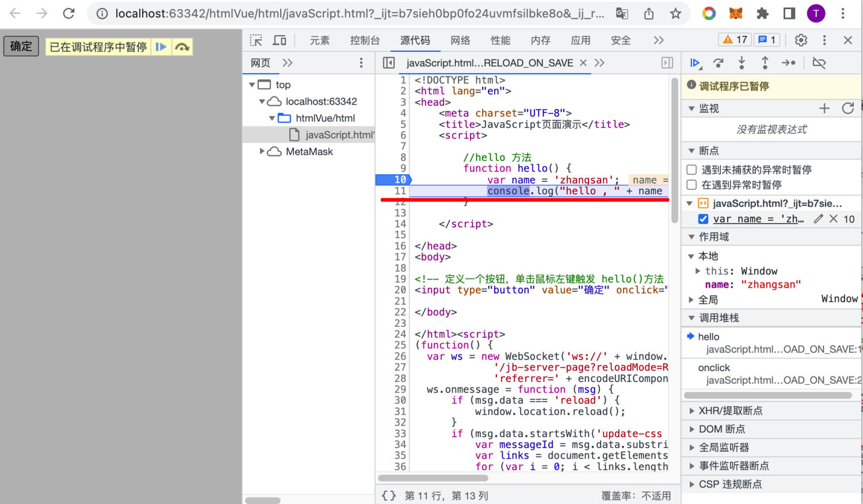Enable pause on caught exceptions

click(692, 185)
